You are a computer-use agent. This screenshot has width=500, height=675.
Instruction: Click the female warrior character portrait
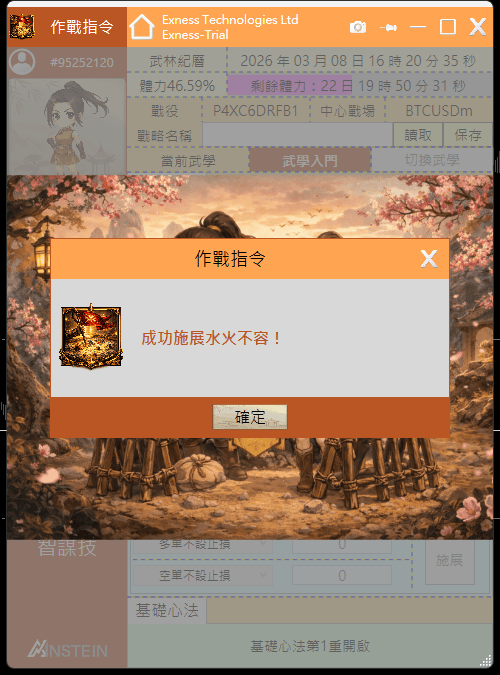67,127
